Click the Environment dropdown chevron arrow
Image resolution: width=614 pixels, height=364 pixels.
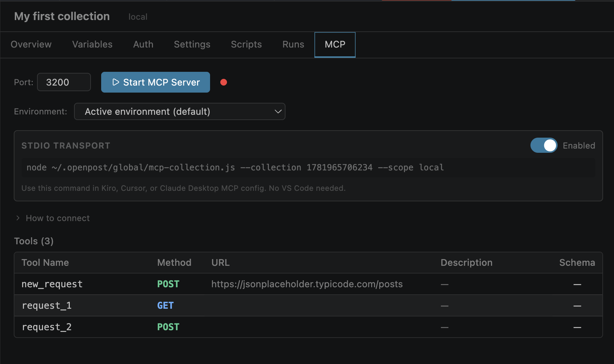278,112
